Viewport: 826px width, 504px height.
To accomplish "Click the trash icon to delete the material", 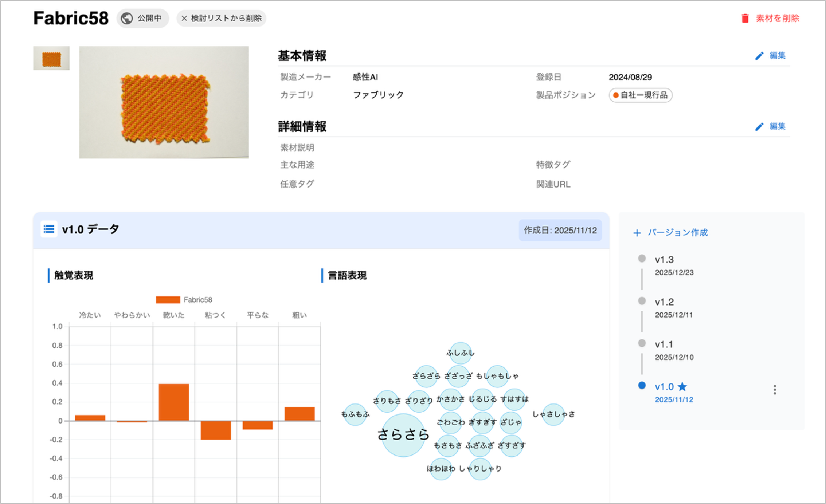I will click(x=744, y=17).
